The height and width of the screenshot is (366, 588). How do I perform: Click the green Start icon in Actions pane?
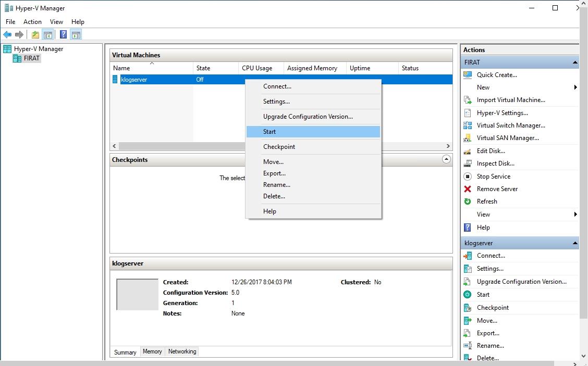pos(468,295)
